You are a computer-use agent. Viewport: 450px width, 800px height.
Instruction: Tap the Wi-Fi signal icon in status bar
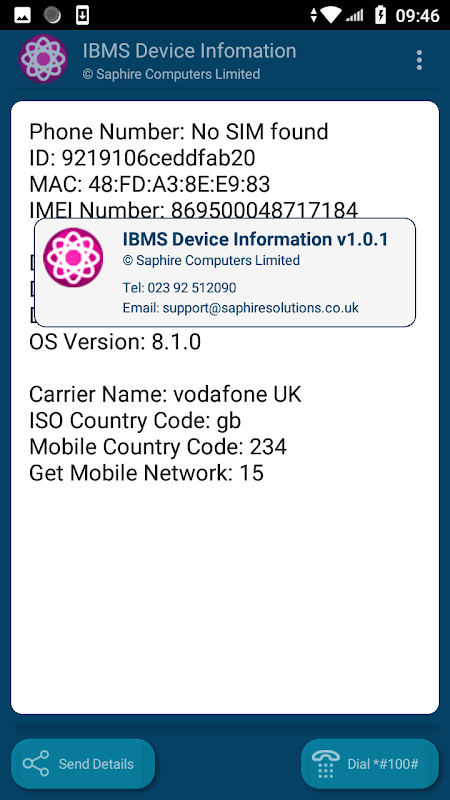(x=331, y=15)
